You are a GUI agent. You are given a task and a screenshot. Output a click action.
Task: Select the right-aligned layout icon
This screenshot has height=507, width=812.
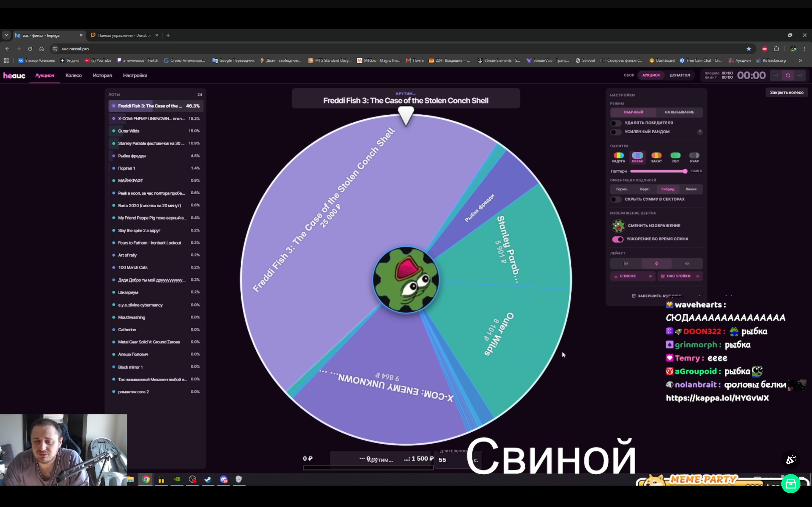687,264
